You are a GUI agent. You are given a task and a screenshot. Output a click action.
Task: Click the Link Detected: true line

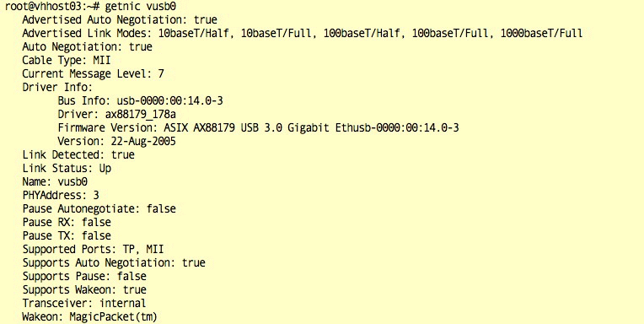click(78, 155)
